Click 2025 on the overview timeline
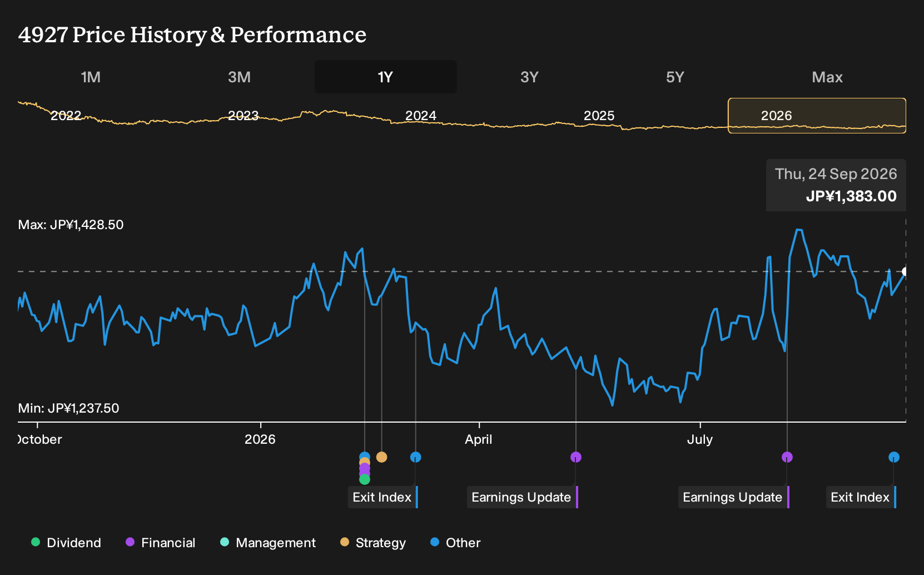This screenshot has width=924, height=575. tap(599, 116)
